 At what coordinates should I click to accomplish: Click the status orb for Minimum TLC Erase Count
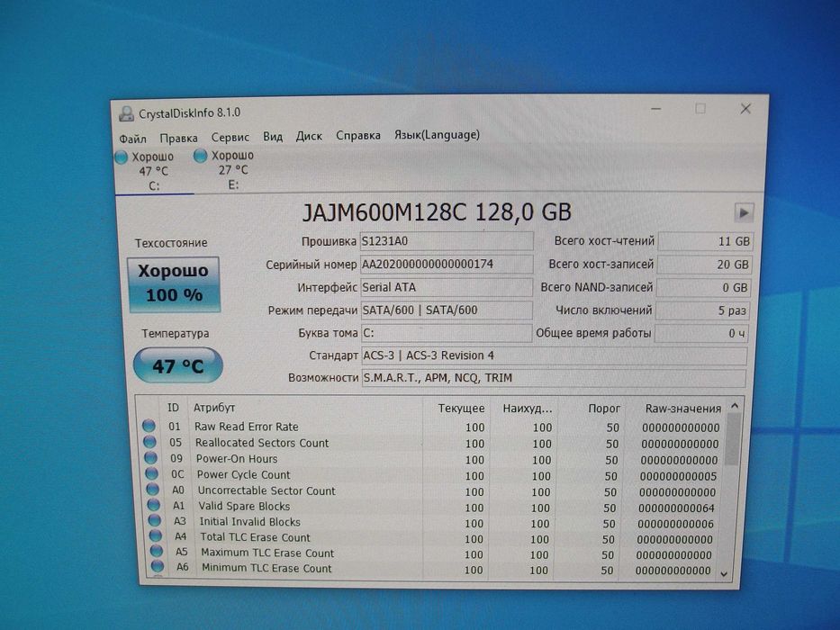pos(158,566)
